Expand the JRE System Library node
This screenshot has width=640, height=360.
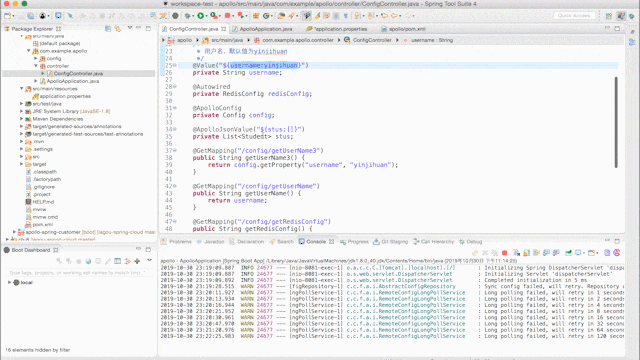(x=22, y=111)
